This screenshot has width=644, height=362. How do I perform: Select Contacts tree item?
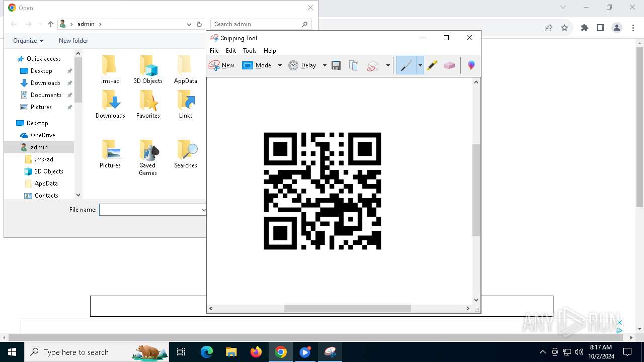pyautogui.click(x=46, y=196)
